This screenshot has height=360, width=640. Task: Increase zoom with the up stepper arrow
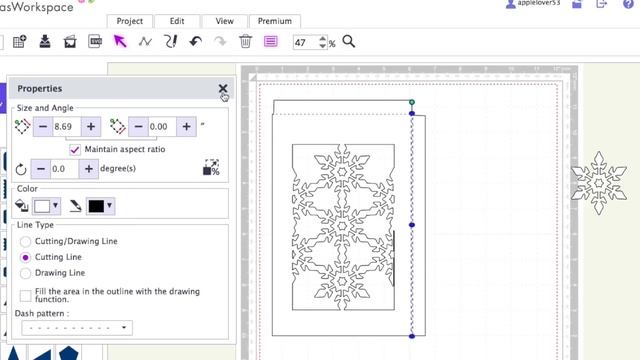[x=323, y=39]
